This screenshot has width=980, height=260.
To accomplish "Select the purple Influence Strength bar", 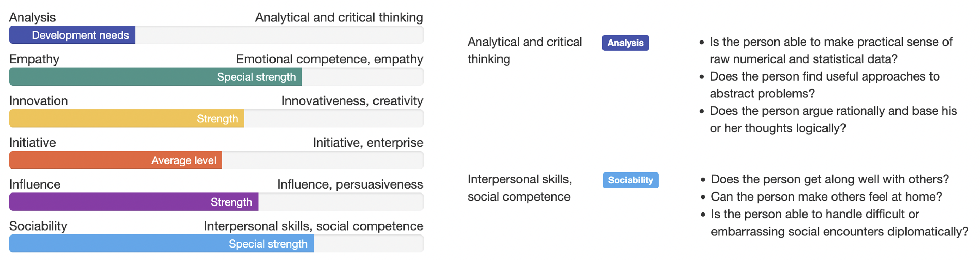I will (134, 202).
